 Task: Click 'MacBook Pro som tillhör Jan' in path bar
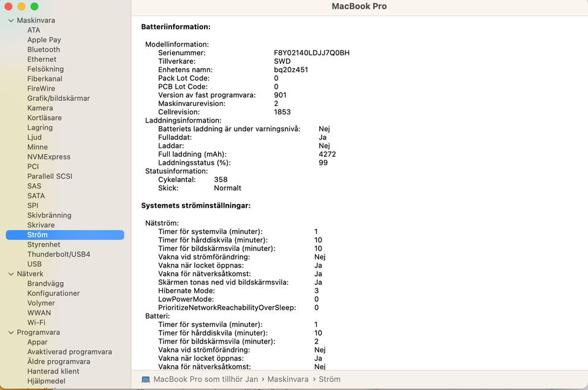pyautogui.click(x=206, y=379)
